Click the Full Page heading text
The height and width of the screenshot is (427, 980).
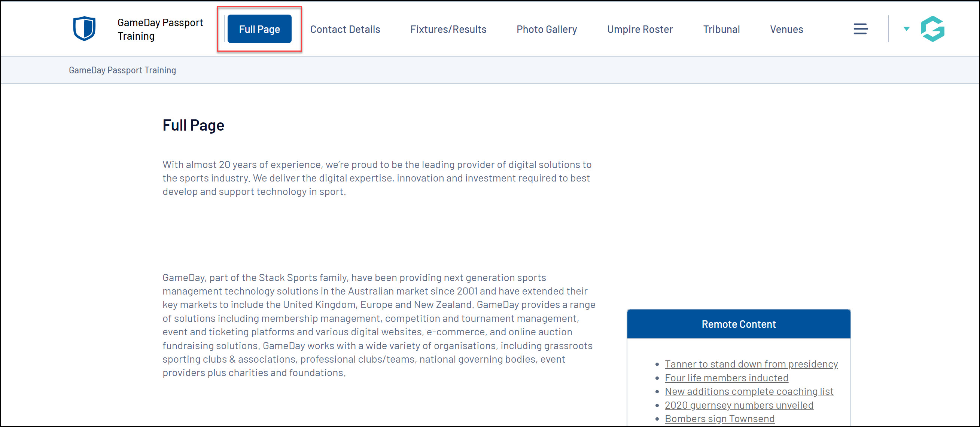[193, 125]
